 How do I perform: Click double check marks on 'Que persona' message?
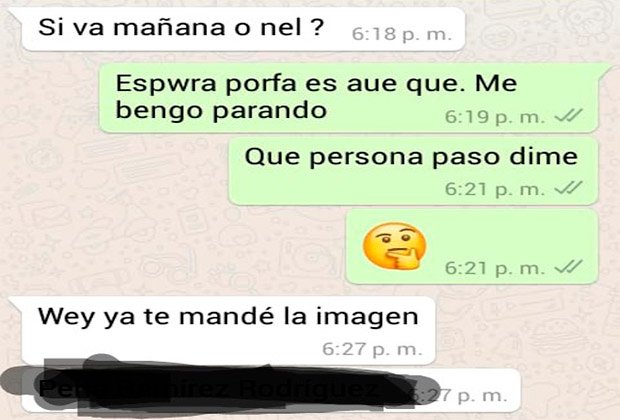click(x=569, y=188)
